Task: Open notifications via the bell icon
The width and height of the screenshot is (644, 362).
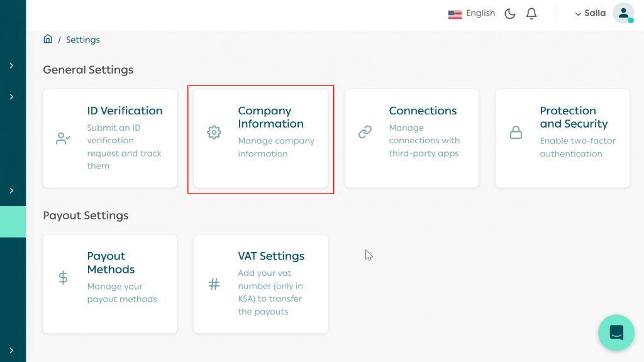Action: [x=531, y=14]
